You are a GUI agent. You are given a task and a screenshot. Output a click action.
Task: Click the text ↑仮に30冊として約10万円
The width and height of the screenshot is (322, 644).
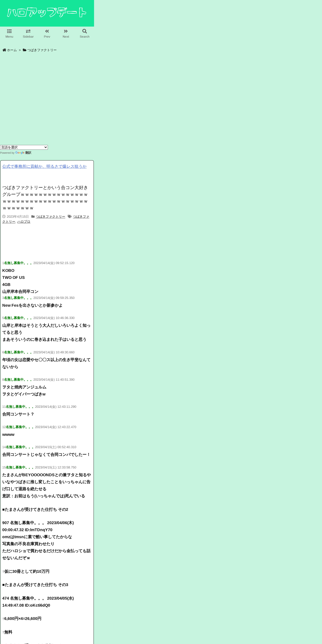(26, 572)
